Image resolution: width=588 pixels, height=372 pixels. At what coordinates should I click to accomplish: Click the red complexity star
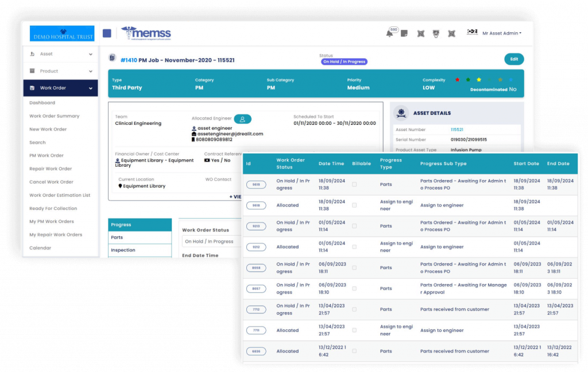tap(457, 79)
